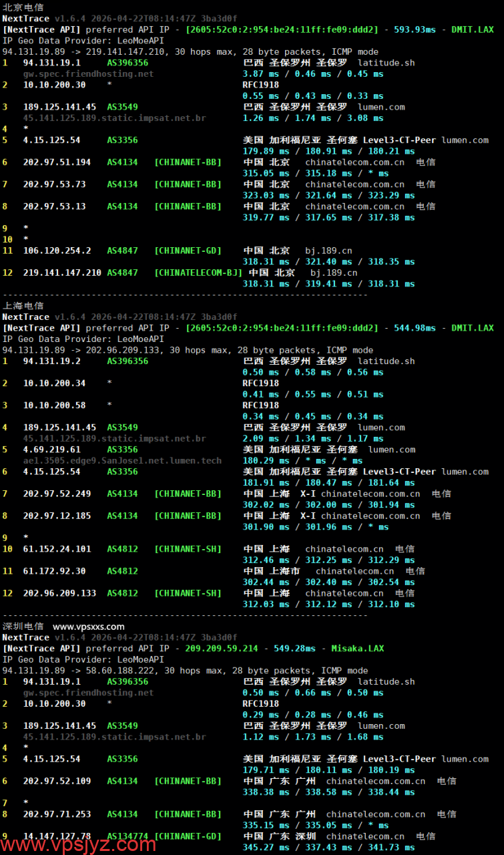Select the 中国 广东 深圳 location text

coord(279,836)
